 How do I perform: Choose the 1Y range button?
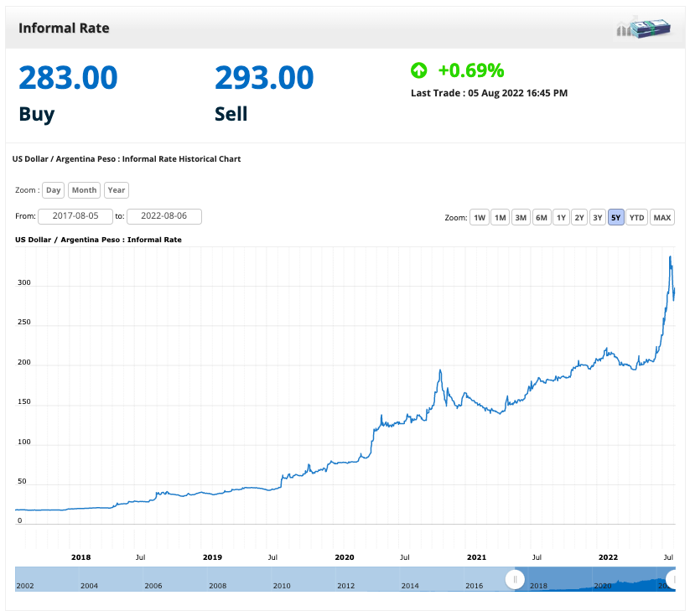(562, 218)
